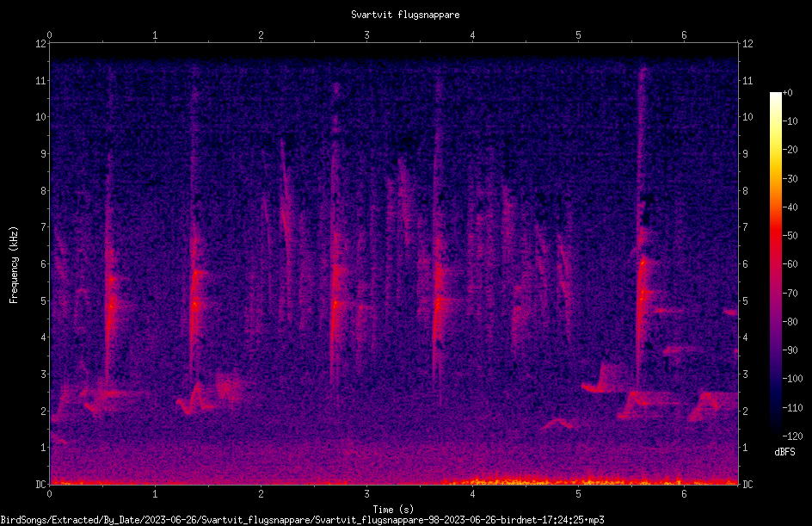The width and height of the screenshot is (812, 526).
Task: Click the '+0' colorbar tick label
Action: tap(787, 93)
